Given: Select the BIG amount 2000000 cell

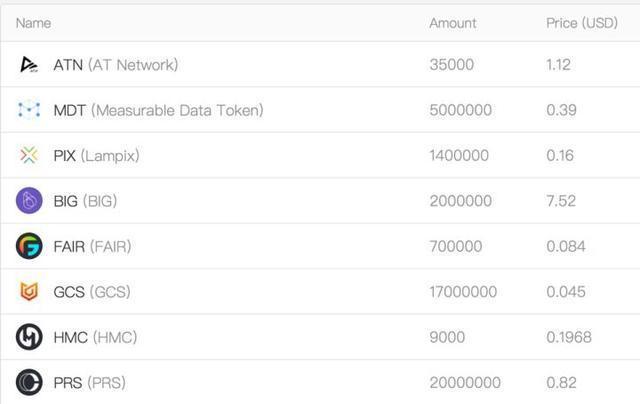Looking at the screenshot, I should pos(460,201).
